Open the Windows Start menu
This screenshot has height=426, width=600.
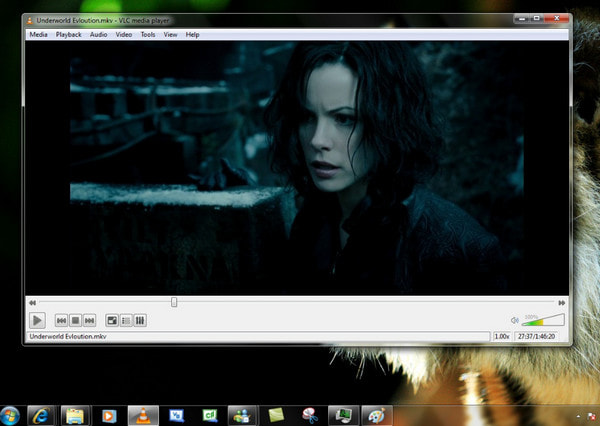tap(10, 416)
